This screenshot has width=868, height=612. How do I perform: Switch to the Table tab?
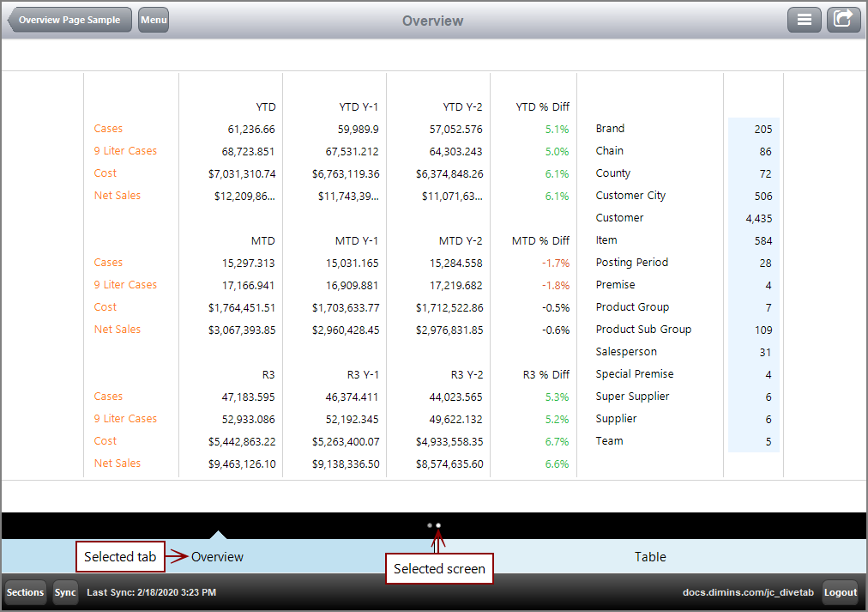click(x=650, y=556)
